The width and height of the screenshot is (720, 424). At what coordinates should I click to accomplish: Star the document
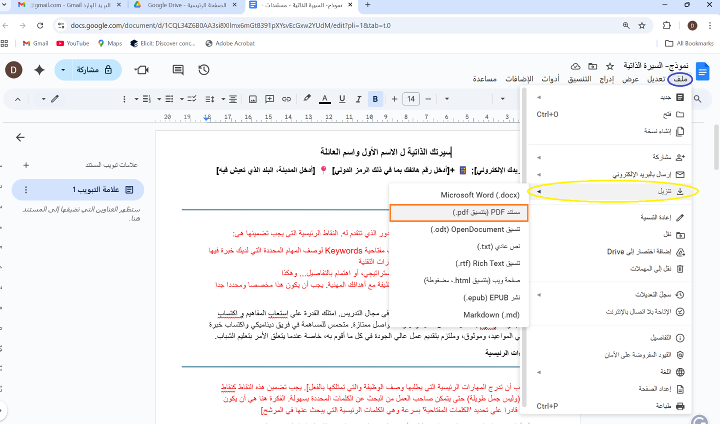pyautogui.click(x=610, y=66)
